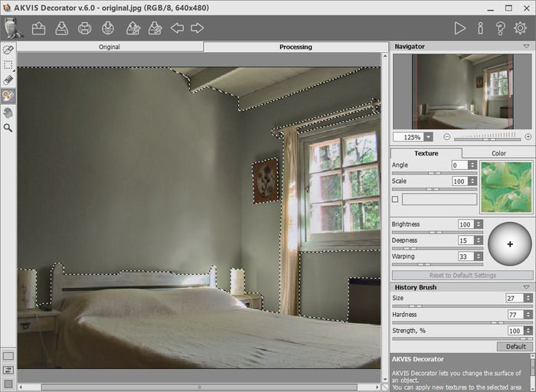Open the Color tab
Viewport: 536px width, 392px height.
pos(498,153)
